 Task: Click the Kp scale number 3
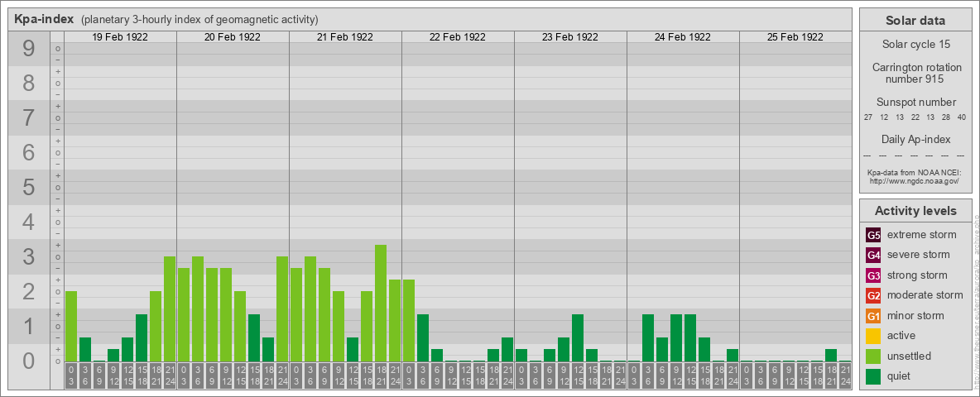28,256
